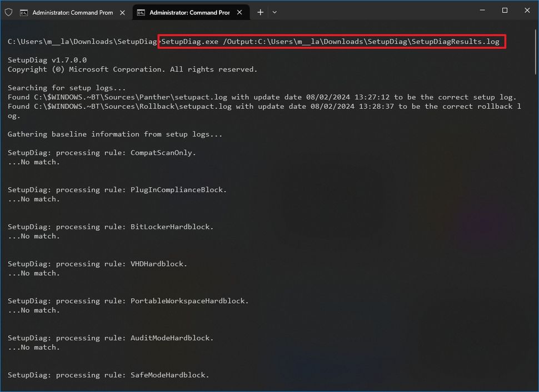Click the Command Prompt icon on the inactive tab

click(24, 12)
